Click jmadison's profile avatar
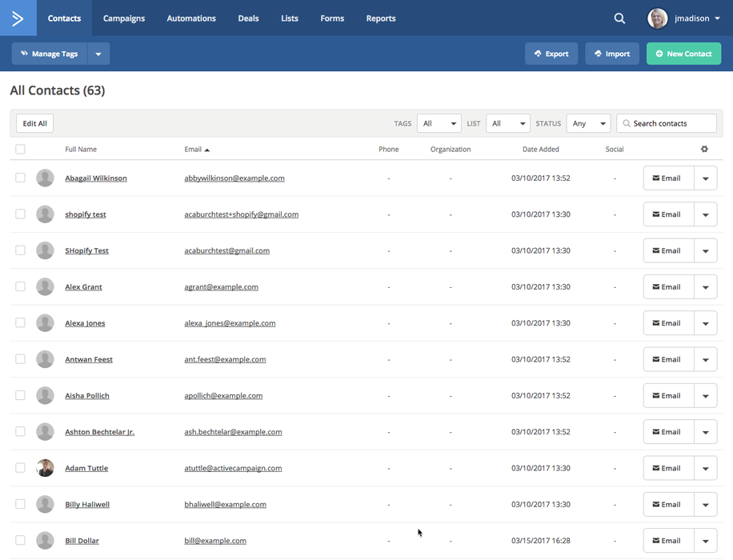 657,18
